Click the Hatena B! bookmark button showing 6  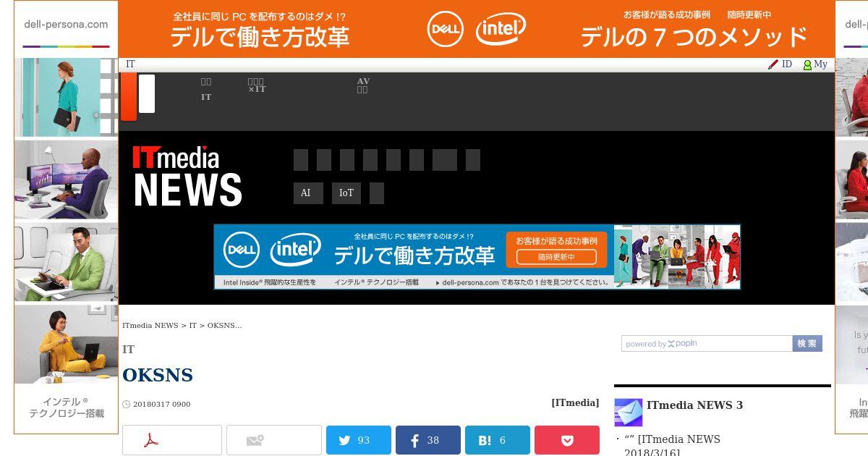tap(498, 440)
